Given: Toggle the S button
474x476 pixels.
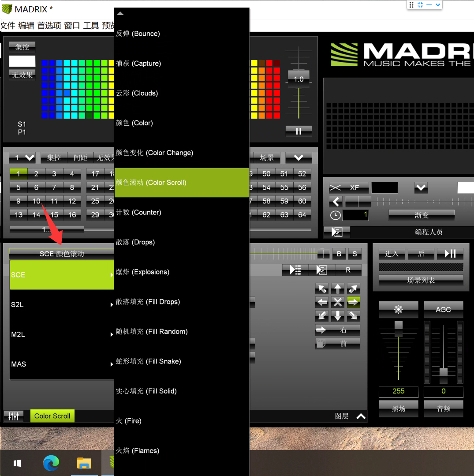Looking at the screenshot, I should coord(355,254).
